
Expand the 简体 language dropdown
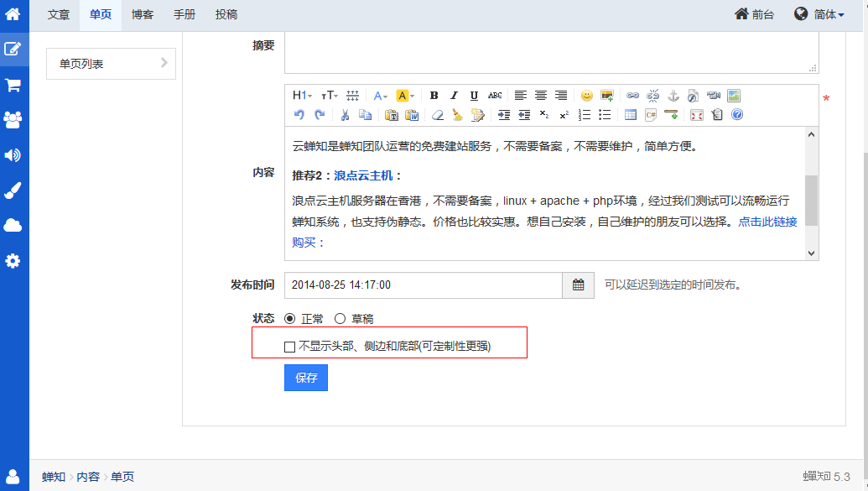tap(819, 14)
